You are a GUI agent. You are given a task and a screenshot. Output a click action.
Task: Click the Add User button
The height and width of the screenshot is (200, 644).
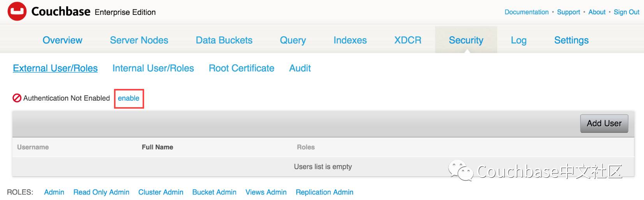[604, 124]
